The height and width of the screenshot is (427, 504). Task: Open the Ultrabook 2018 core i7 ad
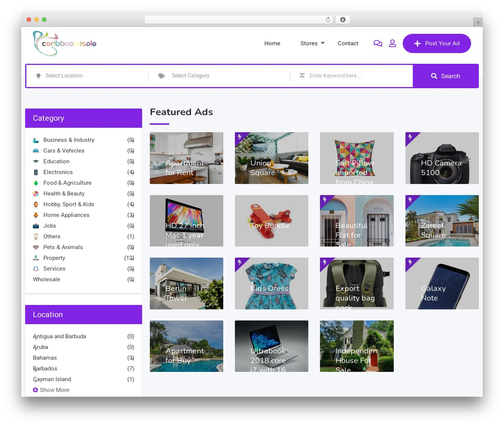point(272,346)
